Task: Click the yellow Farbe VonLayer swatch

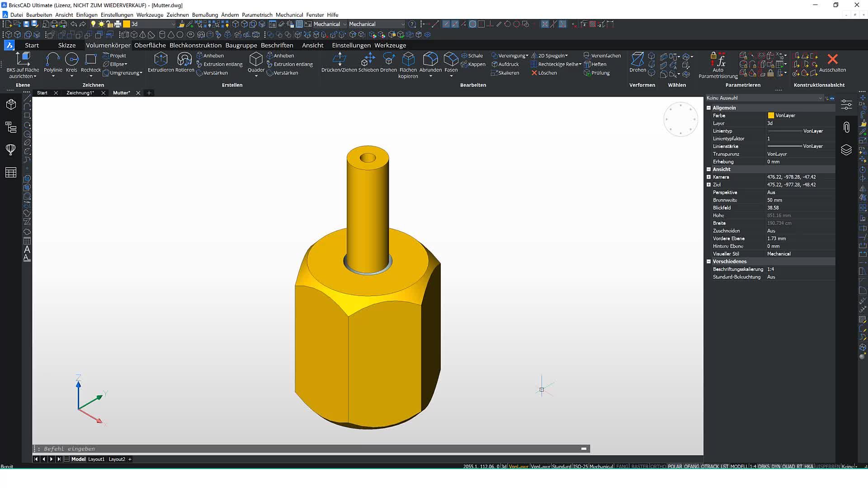Action: click(771, 116)
